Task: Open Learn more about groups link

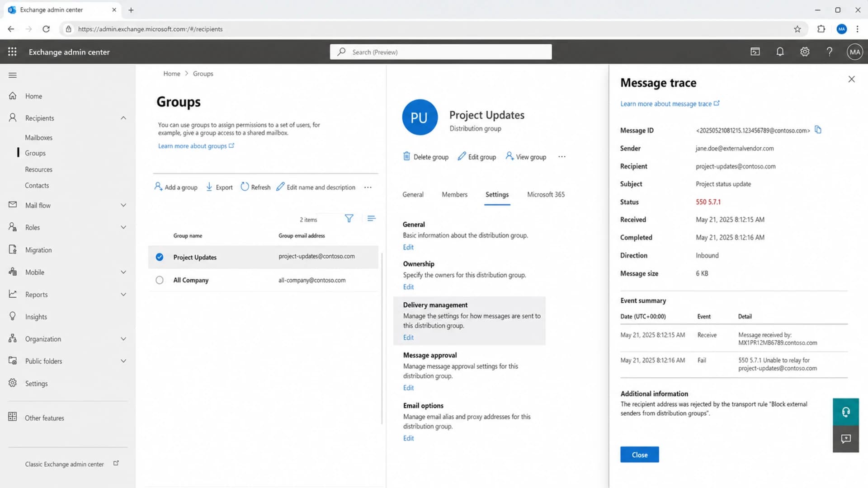Action: tap(196, 146)
